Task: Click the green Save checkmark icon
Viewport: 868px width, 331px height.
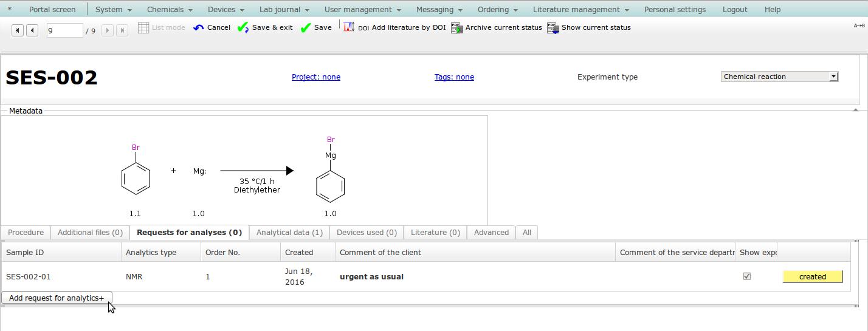Action: tap(306, 27)
